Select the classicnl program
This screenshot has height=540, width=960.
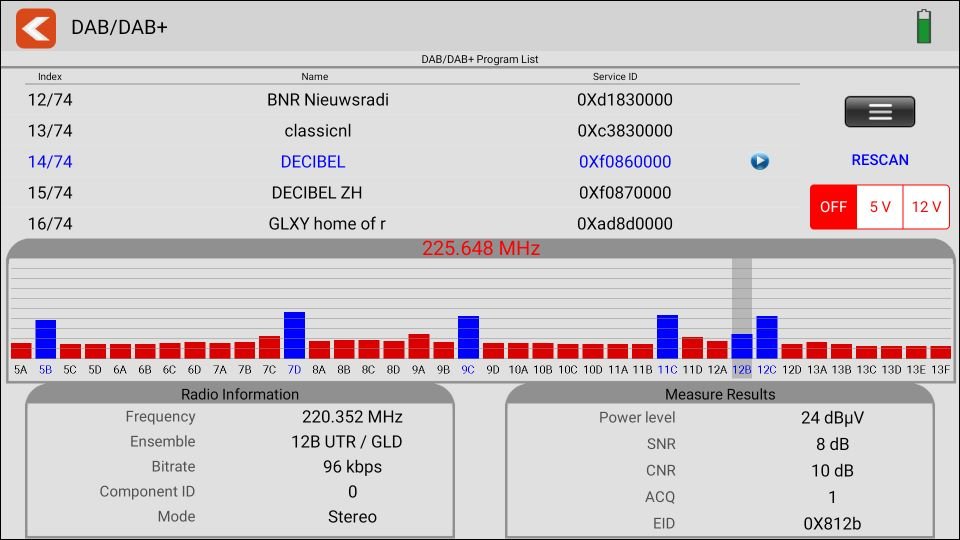318,131
